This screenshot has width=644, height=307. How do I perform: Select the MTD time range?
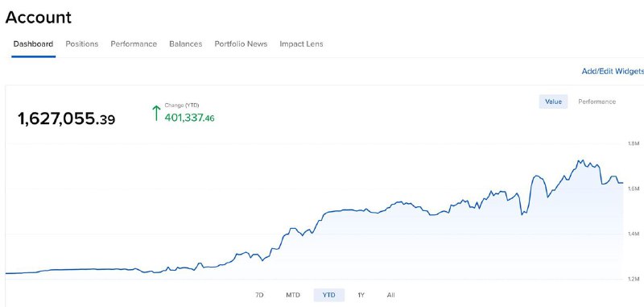tap(293, 295)
